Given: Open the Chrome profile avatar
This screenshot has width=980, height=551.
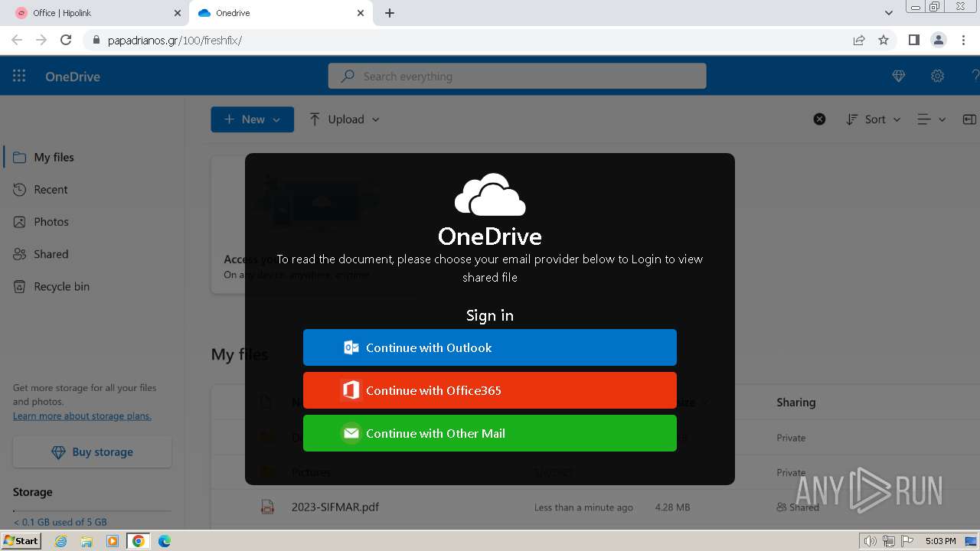Looking at the screenshot, I should click(x=938, y=40).
